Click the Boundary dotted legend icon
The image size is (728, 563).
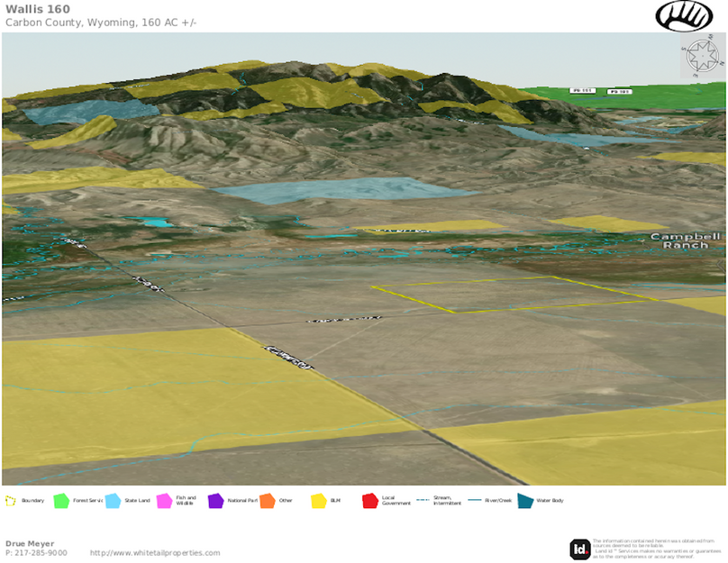click(x=11, y=500)
